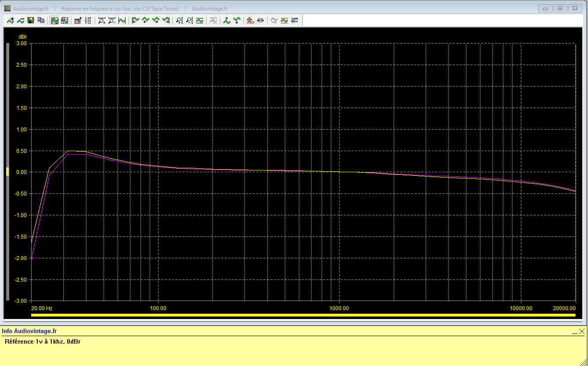
Task: Click the 0.00 vertical axis value
Action: [x=21, y=172]
